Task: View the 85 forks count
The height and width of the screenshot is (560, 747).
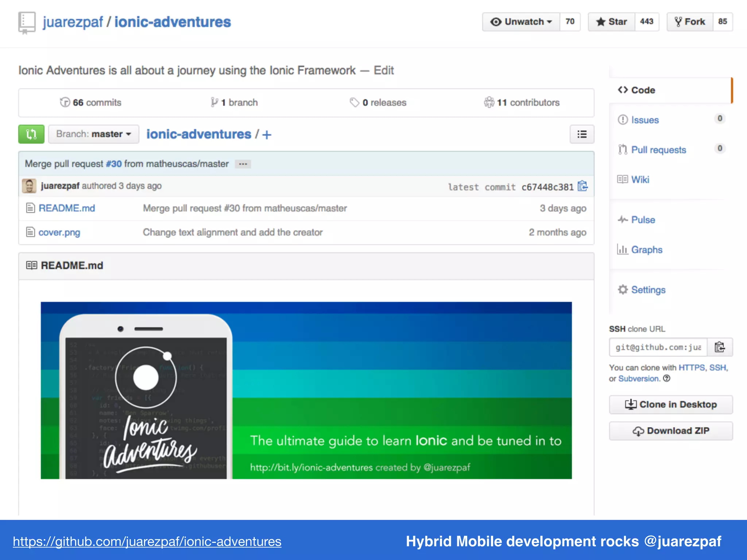Action: pos(723,22)
